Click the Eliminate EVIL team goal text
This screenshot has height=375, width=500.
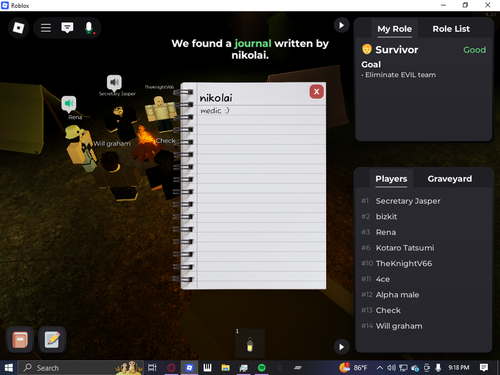(399, 75)
